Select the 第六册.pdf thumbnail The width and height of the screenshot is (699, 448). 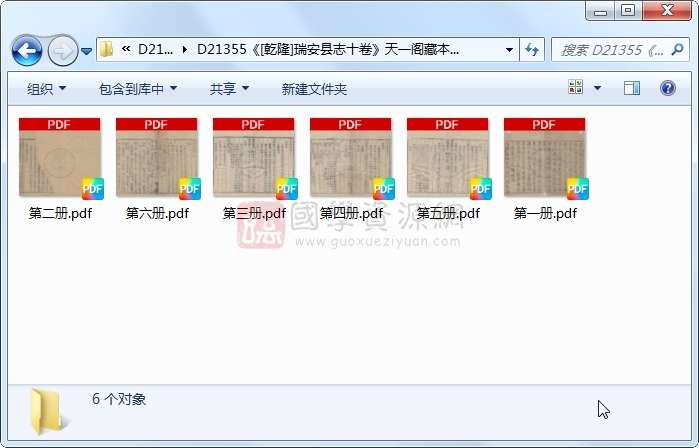click(x=156, y=157)
